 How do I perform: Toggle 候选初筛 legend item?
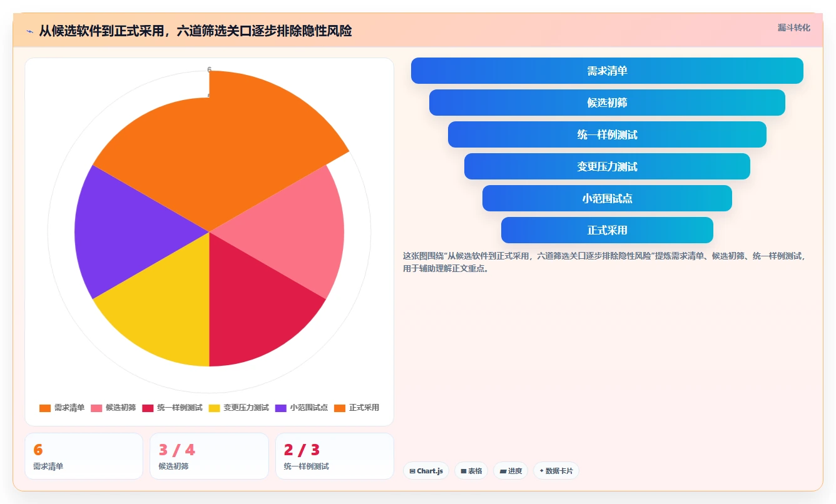tap(113, 408)
